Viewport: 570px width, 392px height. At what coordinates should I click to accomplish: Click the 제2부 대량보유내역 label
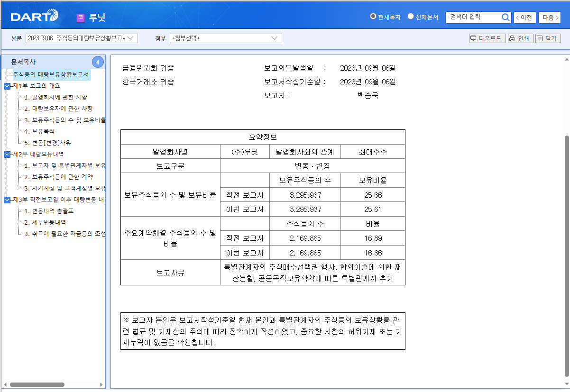point(38,154)
